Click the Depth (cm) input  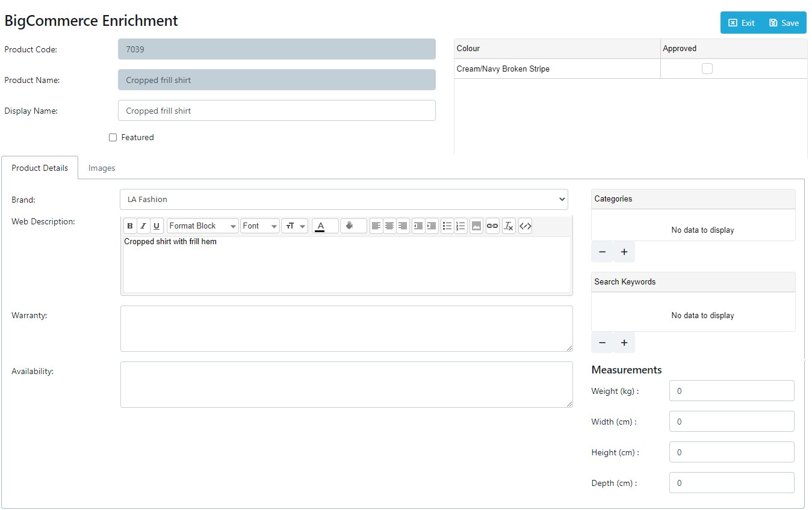732,483
